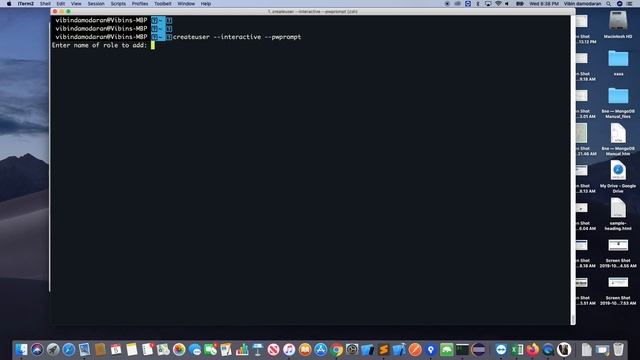Screen dimensions: 640x360
Task: Click the battery status icon
Action: pos(520,4)
